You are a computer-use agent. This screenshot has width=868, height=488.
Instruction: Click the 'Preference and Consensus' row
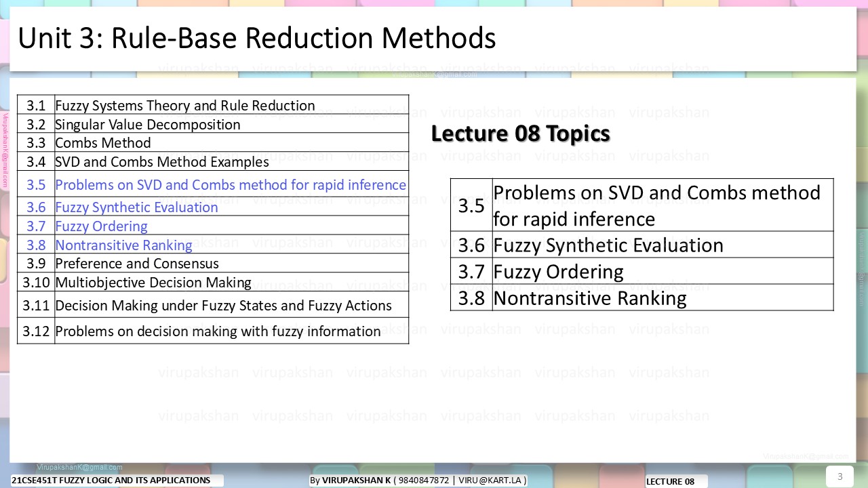[137, 264]
